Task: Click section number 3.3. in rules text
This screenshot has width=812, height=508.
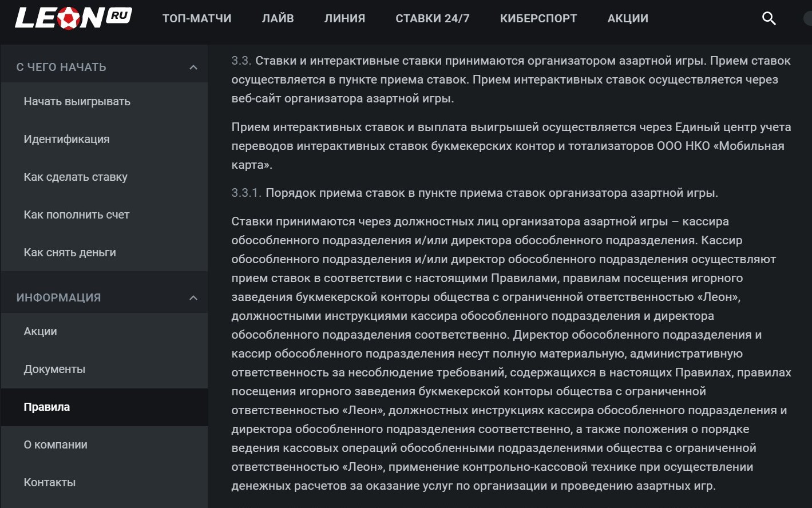Action: tap(241, 61)
